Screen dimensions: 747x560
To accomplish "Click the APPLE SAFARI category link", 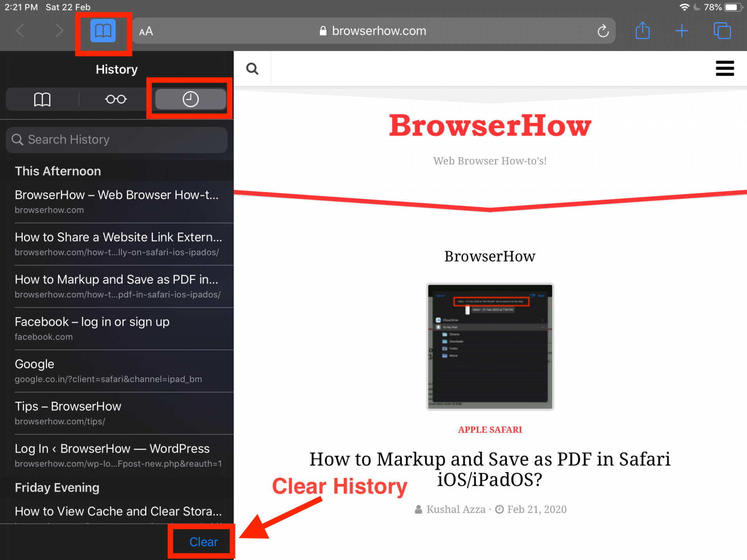I will (490, 430).
